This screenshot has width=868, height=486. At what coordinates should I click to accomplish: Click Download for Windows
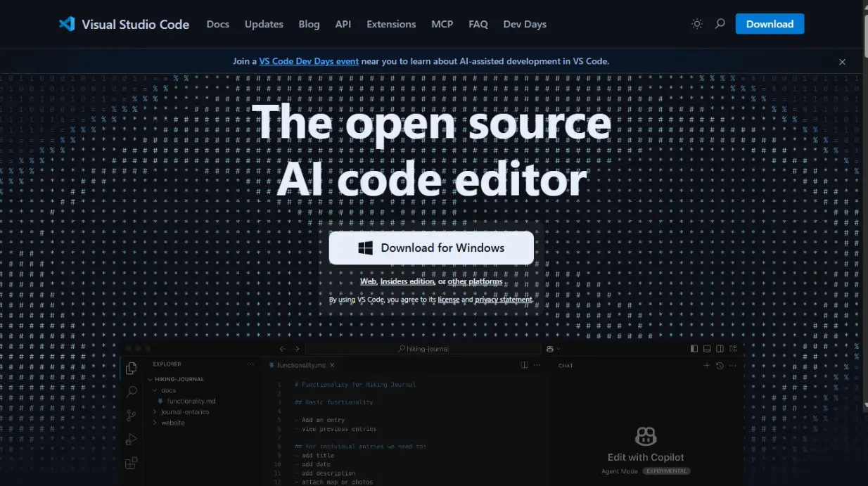[x=431, y=248]
